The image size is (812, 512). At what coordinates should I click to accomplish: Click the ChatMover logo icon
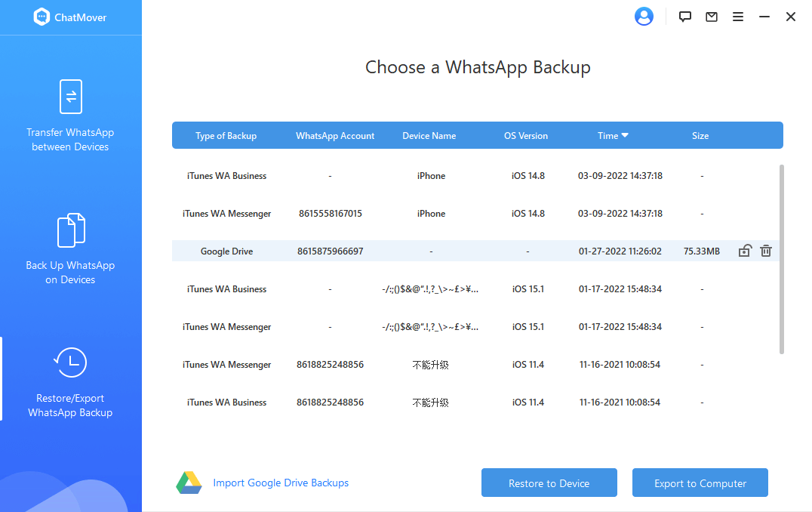pyautogui.click(x=42, y=17)
